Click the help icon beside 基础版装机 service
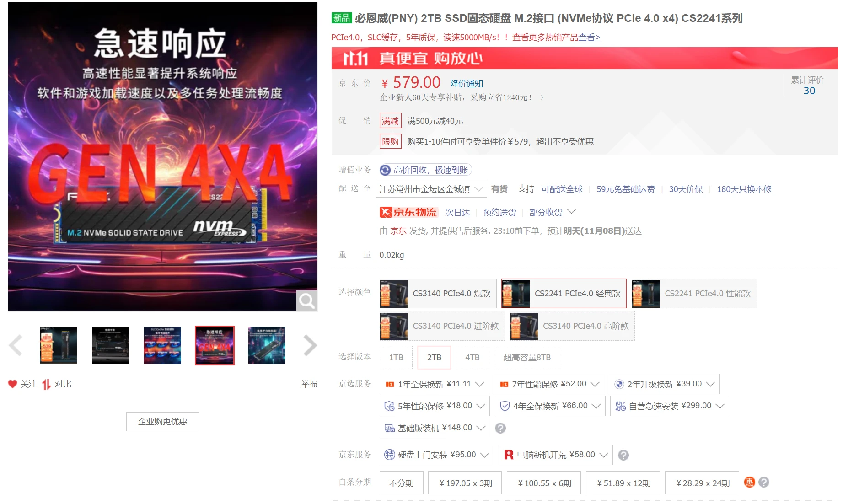 pyautogui.click(x=500, y=428)
